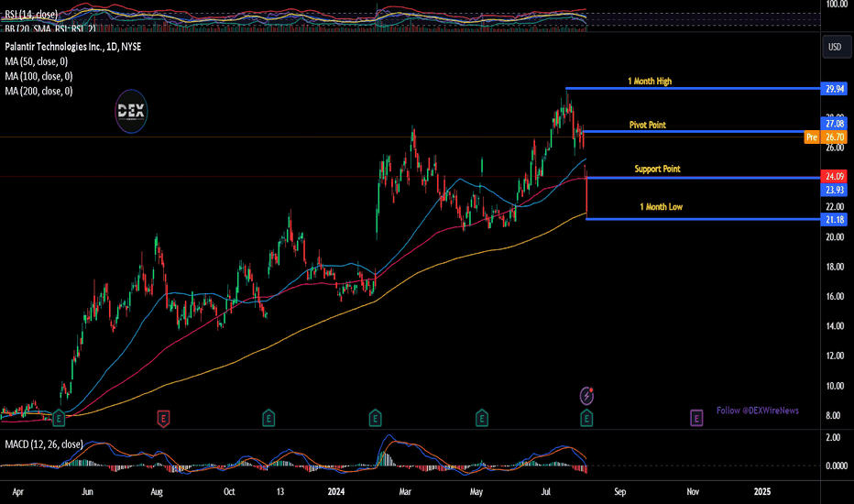Viewport: 854px width, 504px height.
Task: Click the 12.00 price scale value
Action: pyautogui.click(x=835, y=356)
